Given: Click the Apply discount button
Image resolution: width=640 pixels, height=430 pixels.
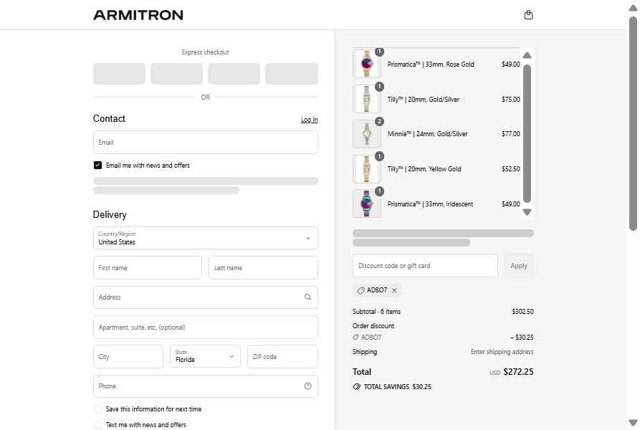Looking at the screenshot, I should [x=519, y=266].
